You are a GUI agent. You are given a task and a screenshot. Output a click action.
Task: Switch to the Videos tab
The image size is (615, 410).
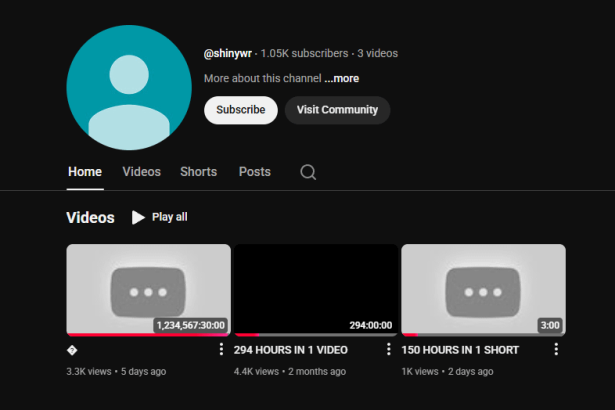tap(141, 172)
